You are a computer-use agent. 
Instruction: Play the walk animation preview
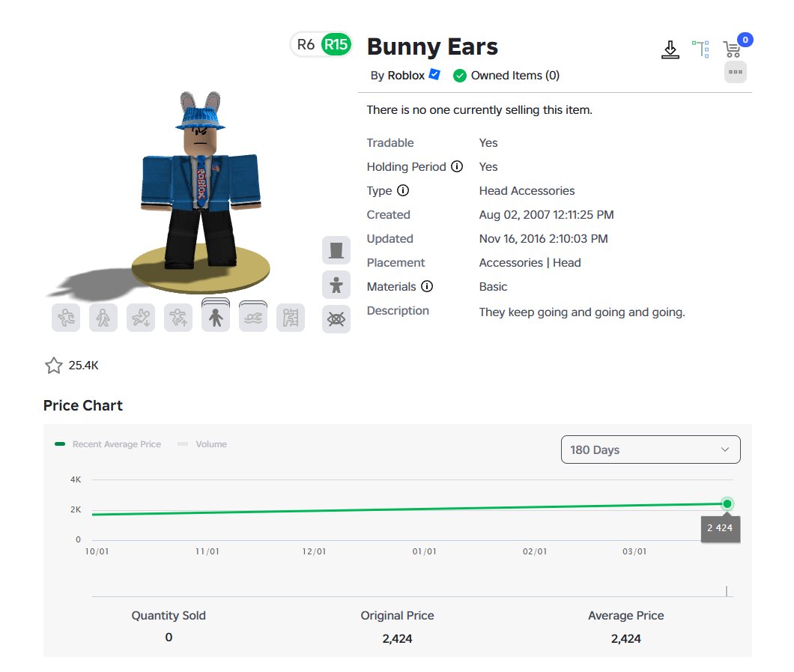click(x=103, y=318)
